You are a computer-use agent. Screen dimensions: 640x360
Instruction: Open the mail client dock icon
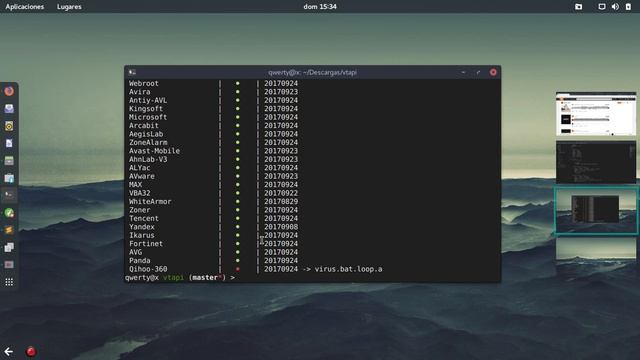9,109
